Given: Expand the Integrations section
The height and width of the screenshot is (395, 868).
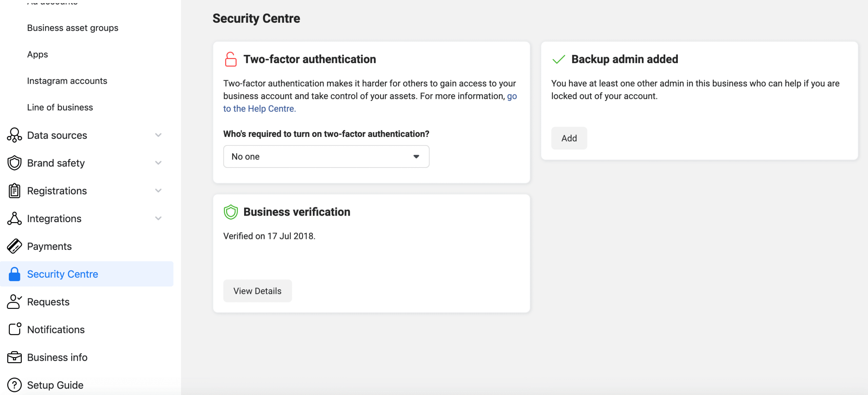Looking at the screenshot, I should [x=158, y=218].
